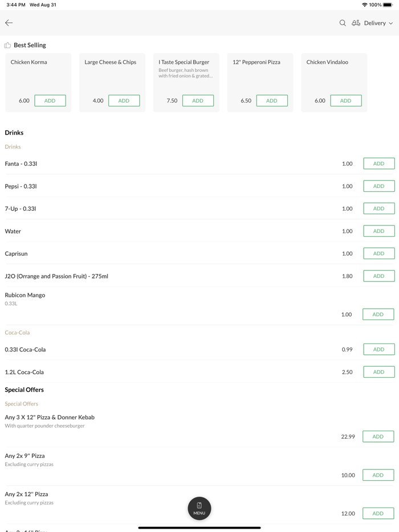Select the Coca-Cola subcategory heading

pyautogui.click(x=17, y=333)
